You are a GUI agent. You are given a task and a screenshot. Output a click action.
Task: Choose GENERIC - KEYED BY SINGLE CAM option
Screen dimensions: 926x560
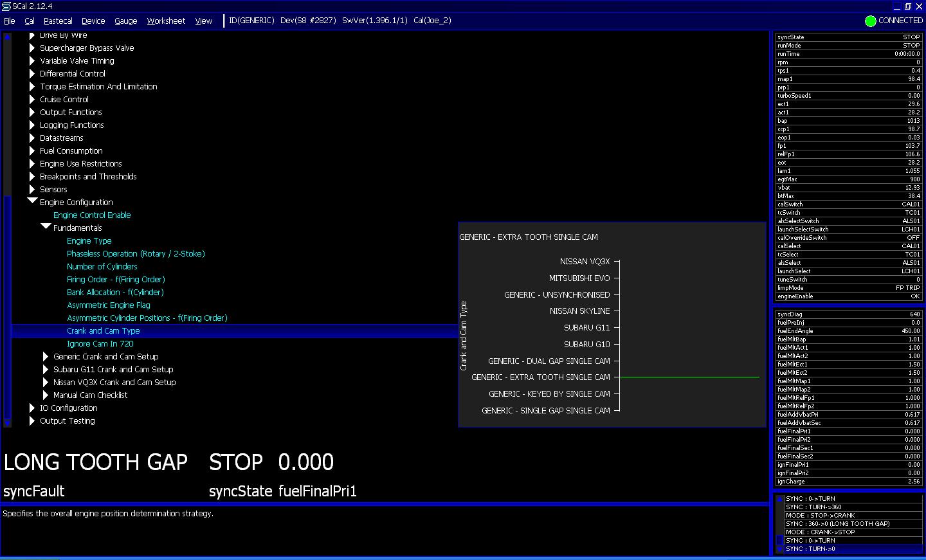point(549,394)
